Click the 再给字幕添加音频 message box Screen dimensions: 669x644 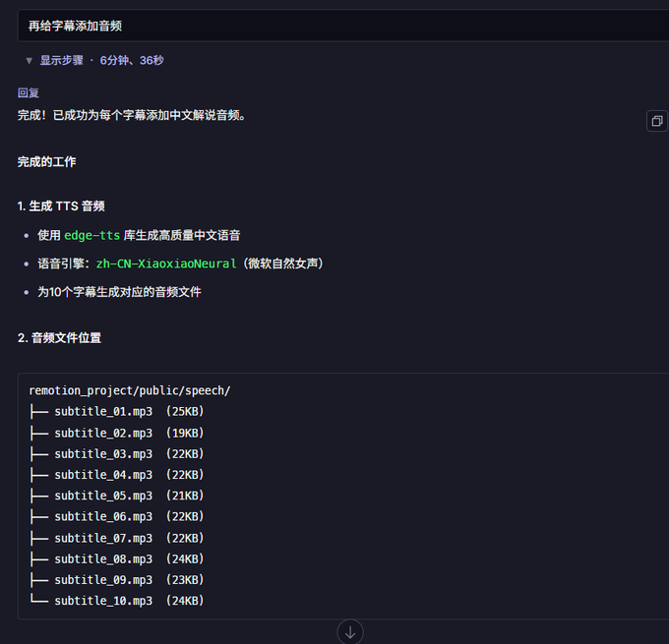[343, 26]
